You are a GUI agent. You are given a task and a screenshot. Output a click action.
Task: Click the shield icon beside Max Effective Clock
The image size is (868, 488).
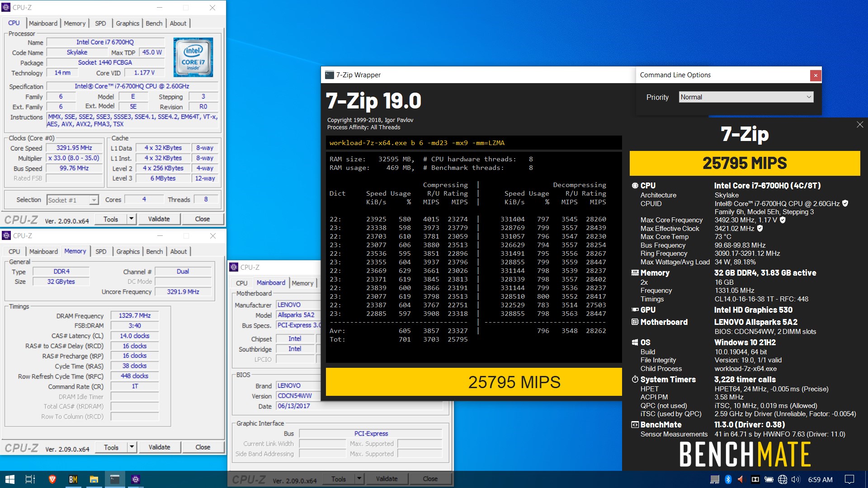tap(760, 229)
